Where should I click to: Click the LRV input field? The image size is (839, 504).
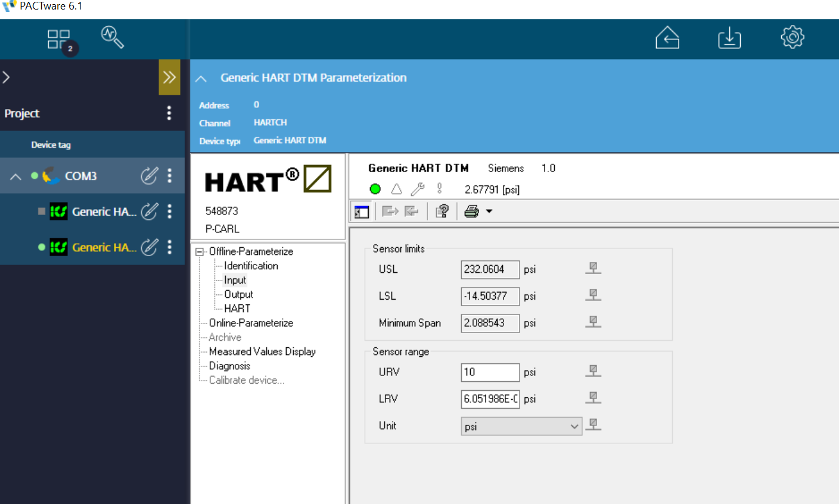click(490, 399)
